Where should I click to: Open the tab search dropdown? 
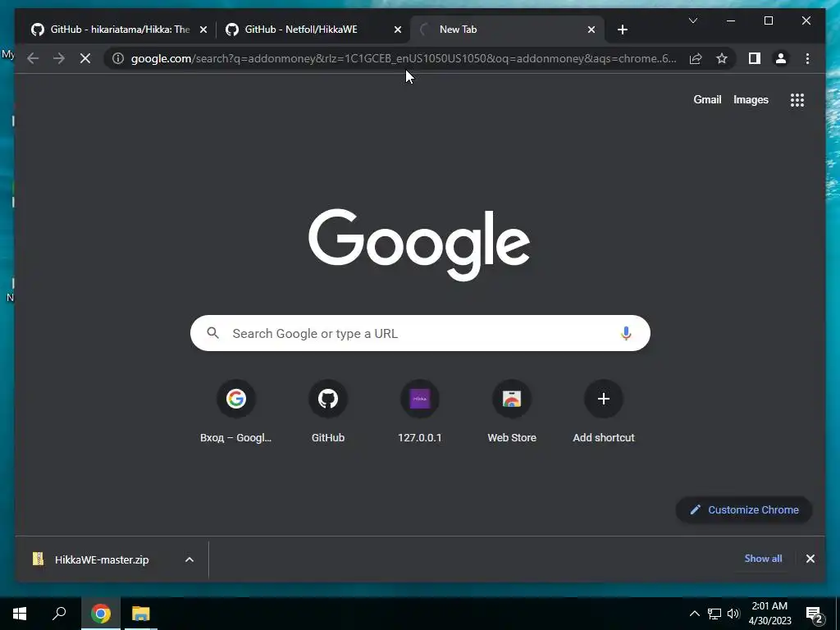[692, 21]
